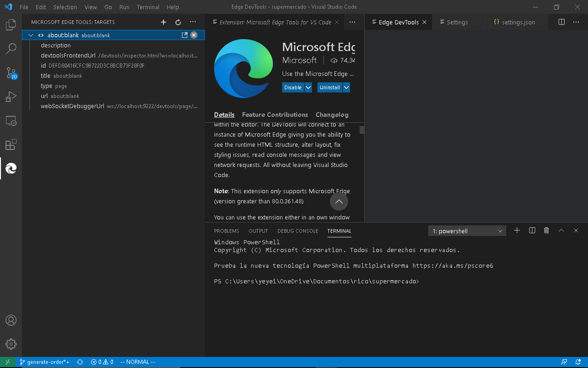Add a new target with plus icon
588x368 pixels.
164,22
